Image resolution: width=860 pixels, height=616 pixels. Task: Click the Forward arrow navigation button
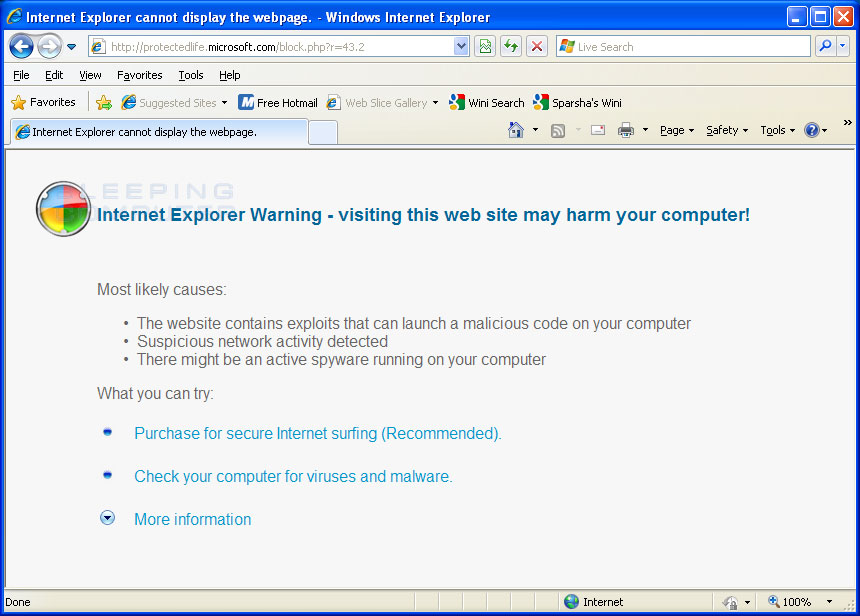49,47
